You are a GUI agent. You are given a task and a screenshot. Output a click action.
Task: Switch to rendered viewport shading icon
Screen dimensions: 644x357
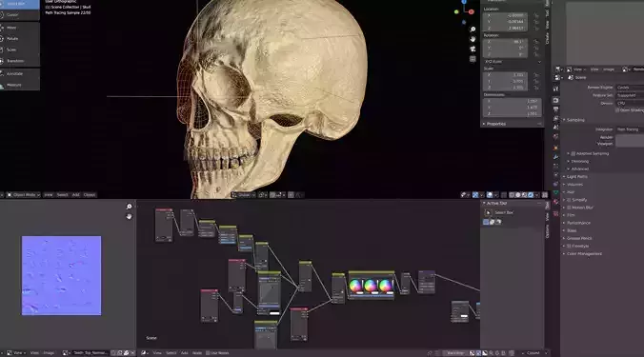click(531, 195)
